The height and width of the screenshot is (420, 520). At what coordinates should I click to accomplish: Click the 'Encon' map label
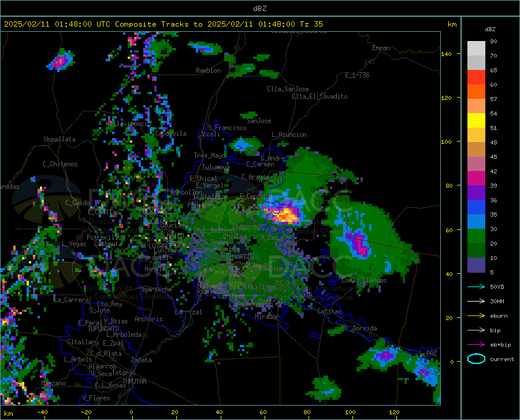[381, 48]
